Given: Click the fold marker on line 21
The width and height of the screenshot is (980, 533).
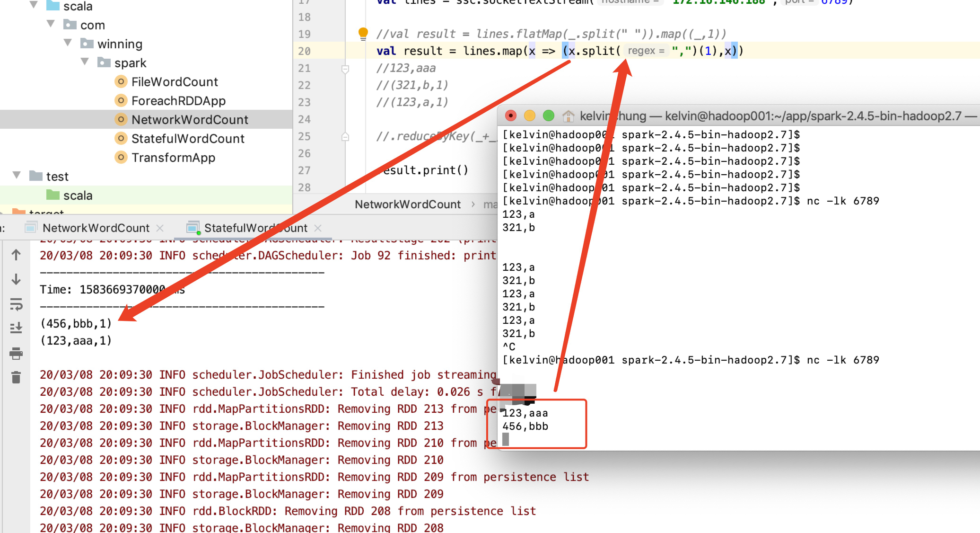Looking at the screenshot, I should tap(345, 69).
